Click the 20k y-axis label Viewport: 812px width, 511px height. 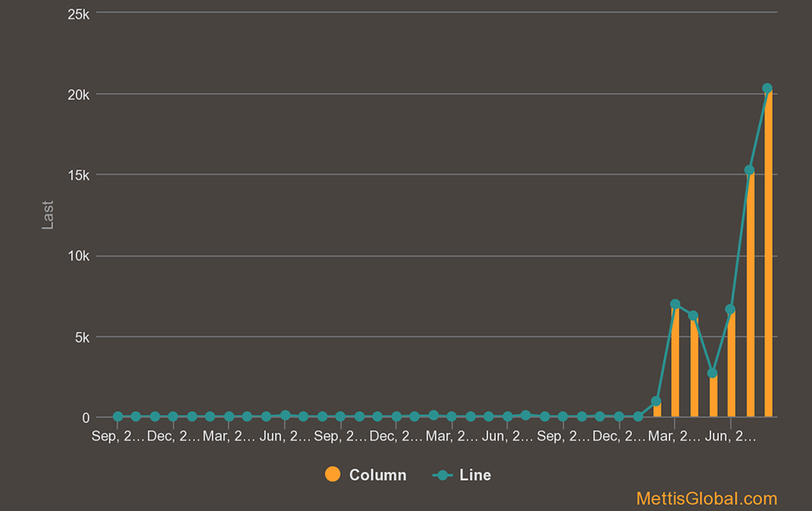coord(79,94)
